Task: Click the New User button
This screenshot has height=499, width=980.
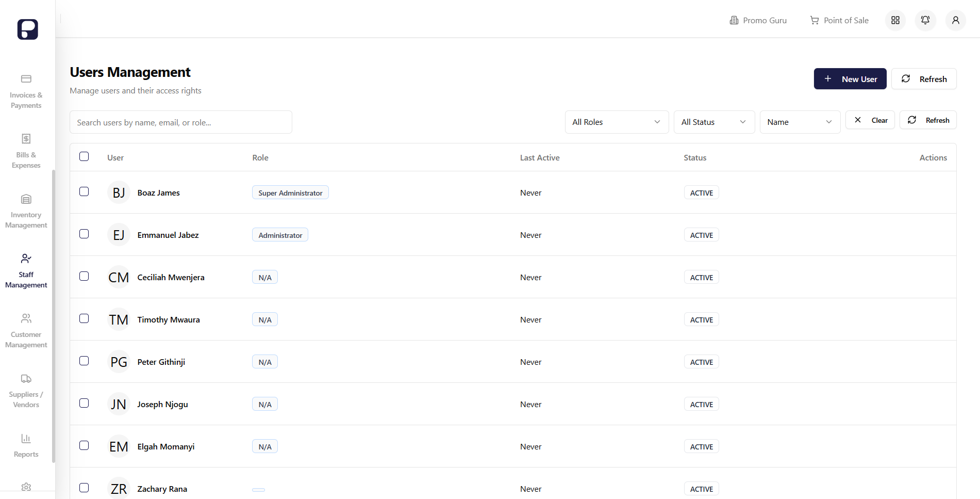Action: (850, 79)
